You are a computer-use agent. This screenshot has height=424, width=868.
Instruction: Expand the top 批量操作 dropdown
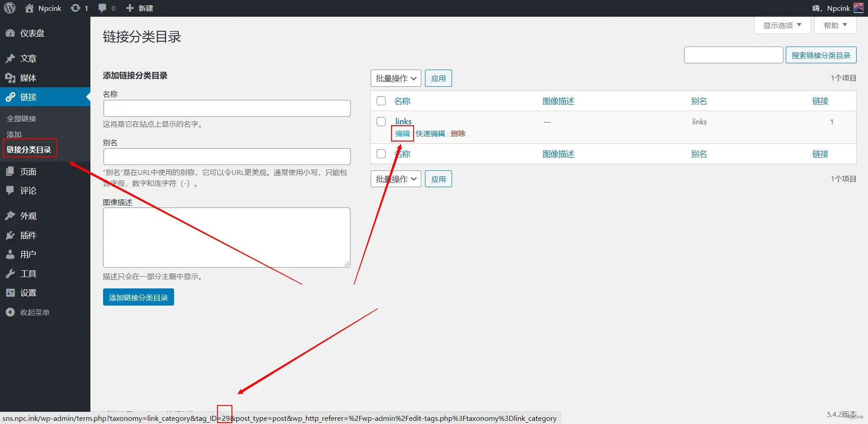(396, 78)
